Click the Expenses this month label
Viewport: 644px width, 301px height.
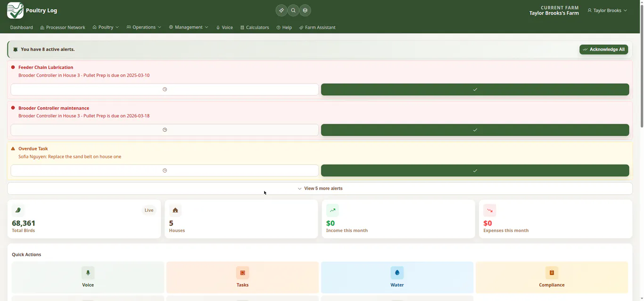[x=506, y=231]
